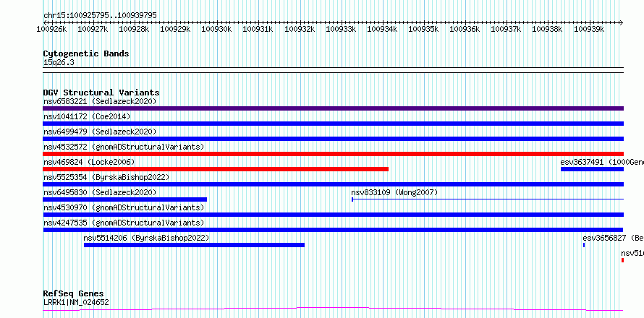
Task: Click the nsv5514206 (ByrskaBishop2022) label
Action: 147,238
